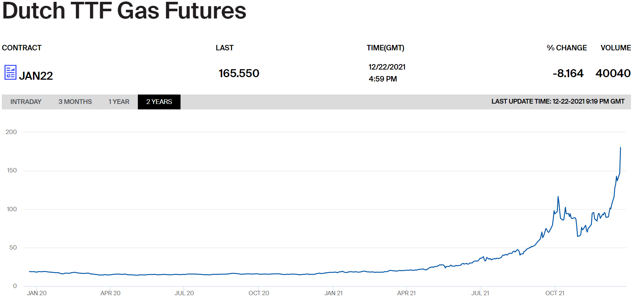The width and height of the screenshot is (644, 301).
Task: Click the -8.164 percent change value
Action: coord(568,73)
